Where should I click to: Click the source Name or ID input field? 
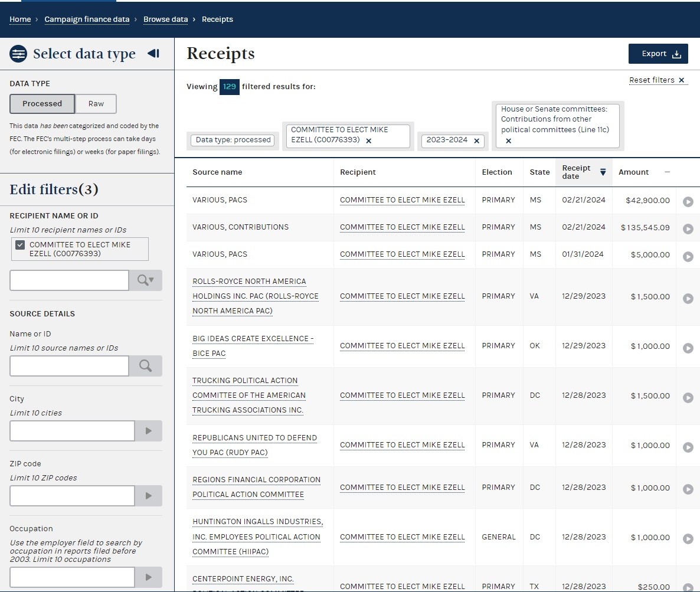(69, 366)
